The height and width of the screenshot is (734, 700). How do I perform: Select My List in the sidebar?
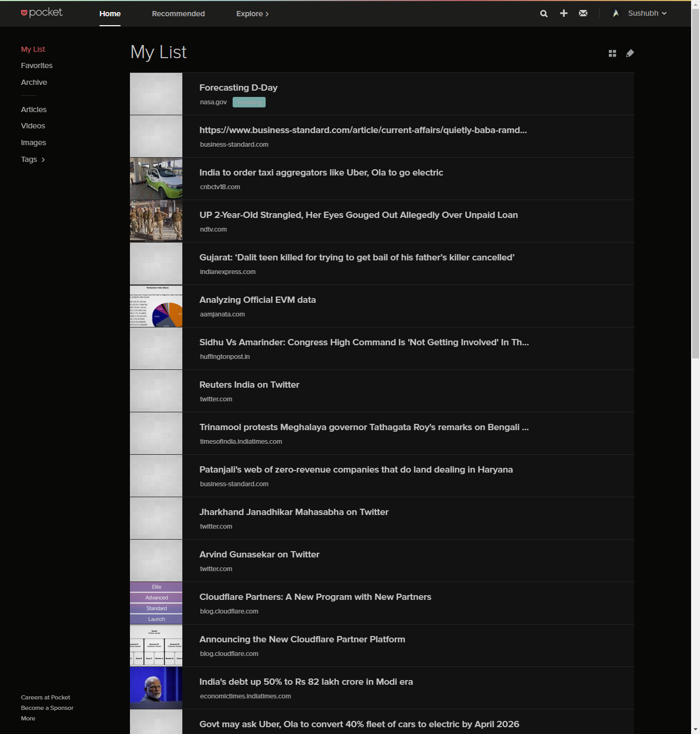(x=33, y=49)
